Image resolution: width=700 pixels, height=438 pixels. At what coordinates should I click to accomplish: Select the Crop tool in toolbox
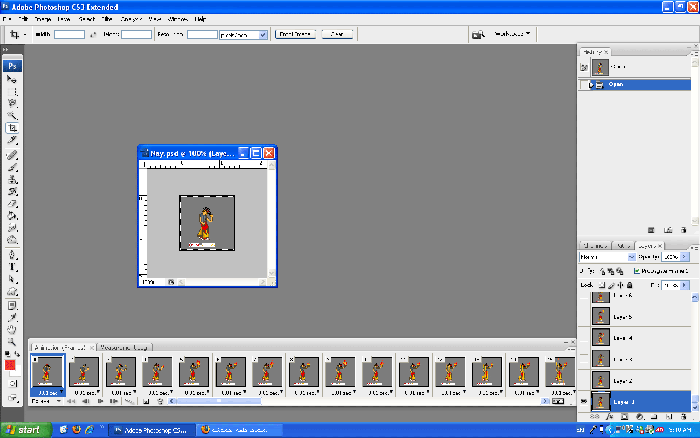13,128
